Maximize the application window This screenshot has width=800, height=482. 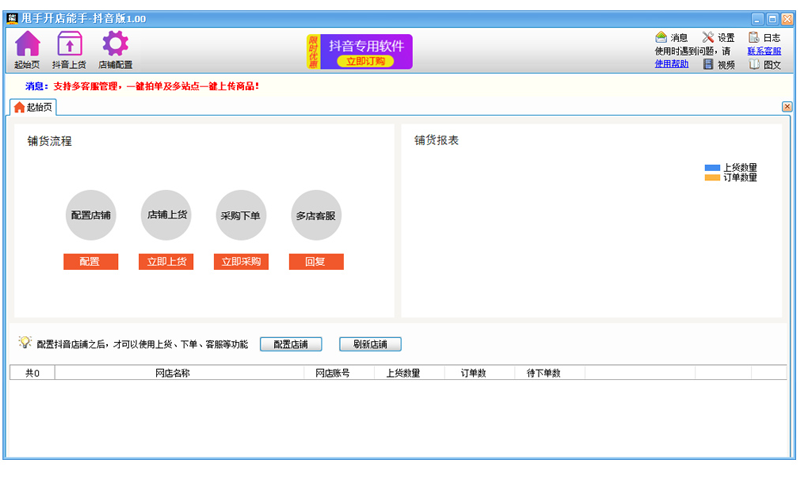(772, 19)
